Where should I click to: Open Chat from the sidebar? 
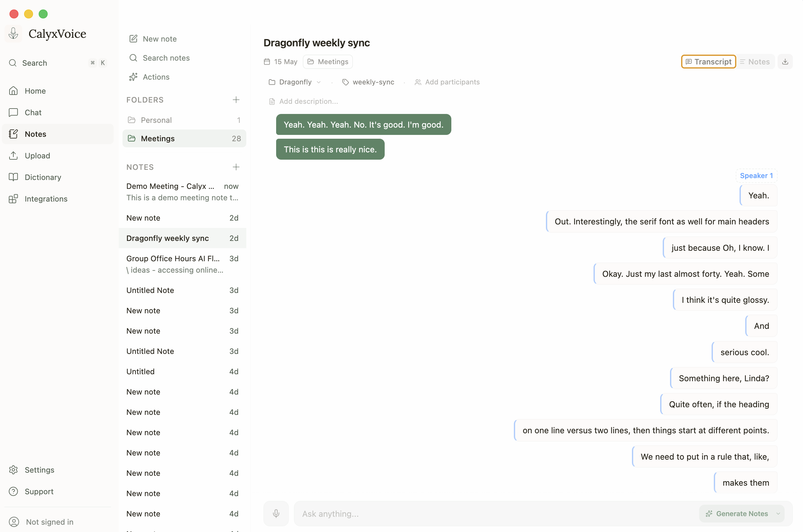click(x=58, y=113)
